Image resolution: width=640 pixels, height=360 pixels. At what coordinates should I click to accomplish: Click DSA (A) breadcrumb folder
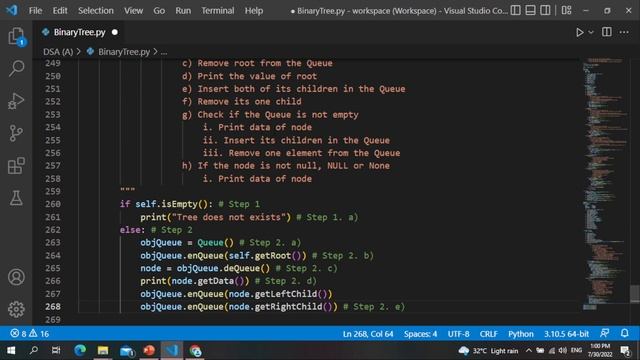point(58,52)
